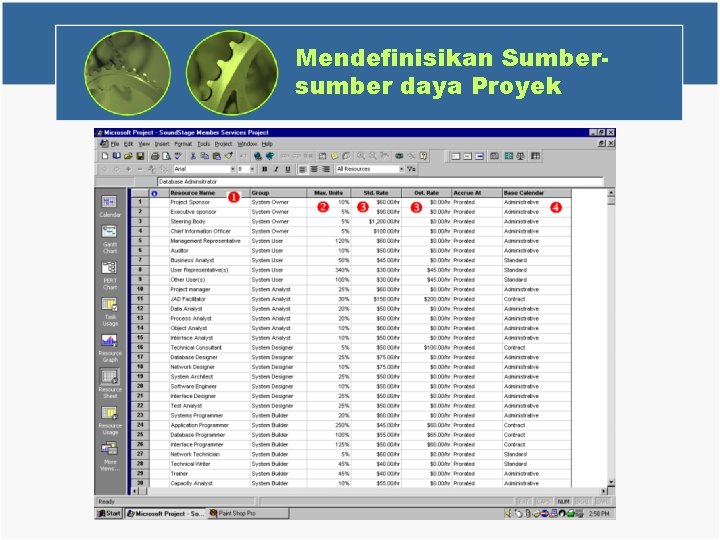This screenshot has width=720, height=540.
Task: Click the Copy Picture camera icon
Action: (399, 157)
